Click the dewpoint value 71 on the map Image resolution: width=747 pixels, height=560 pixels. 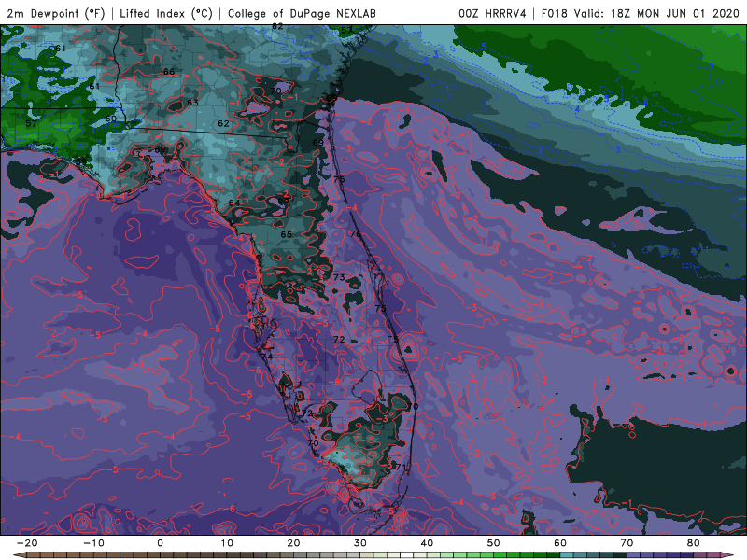click(x=402, y=468)
